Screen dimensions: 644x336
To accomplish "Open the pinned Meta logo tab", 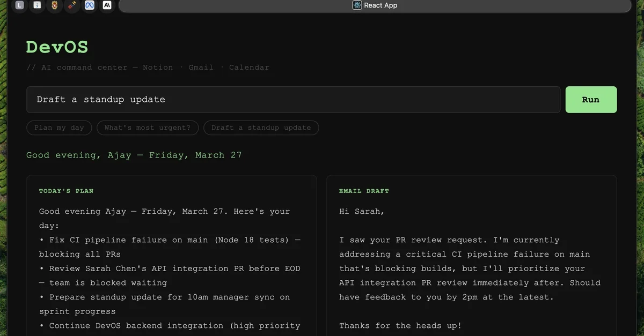I will (89, 5).
